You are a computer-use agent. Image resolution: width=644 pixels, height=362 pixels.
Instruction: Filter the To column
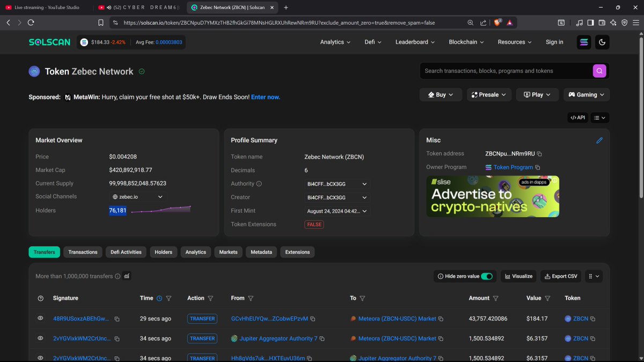point(362,298)
